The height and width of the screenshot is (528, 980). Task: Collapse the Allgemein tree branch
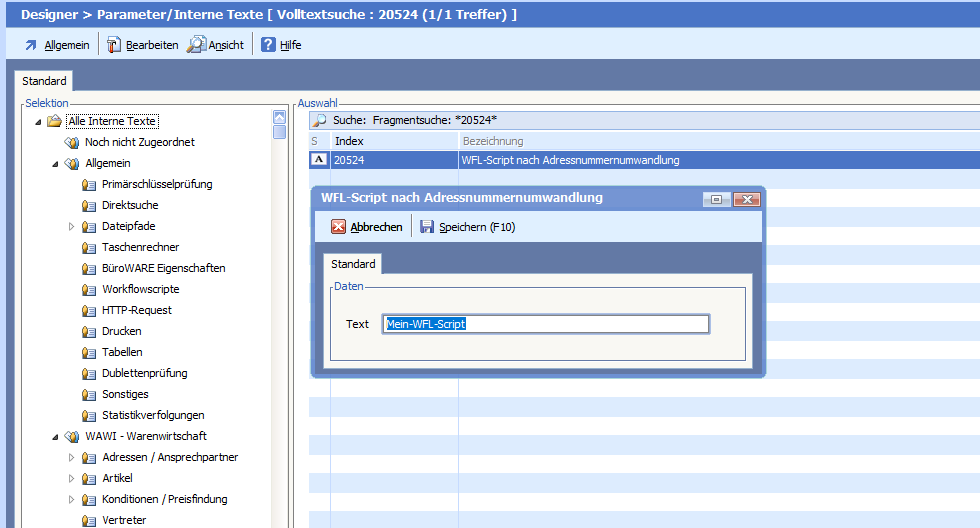55,164
